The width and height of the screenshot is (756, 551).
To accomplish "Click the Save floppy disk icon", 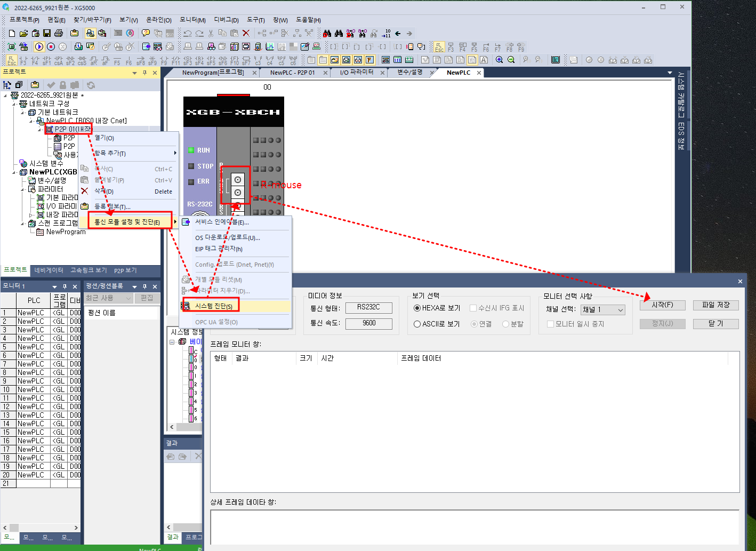I will click(47, 33).
